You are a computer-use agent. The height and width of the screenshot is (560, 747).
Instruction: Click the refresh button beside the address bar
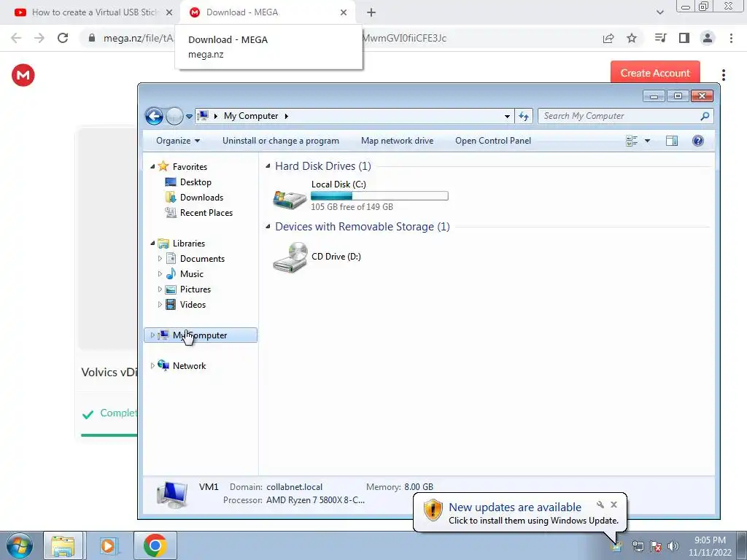[524, 116]
